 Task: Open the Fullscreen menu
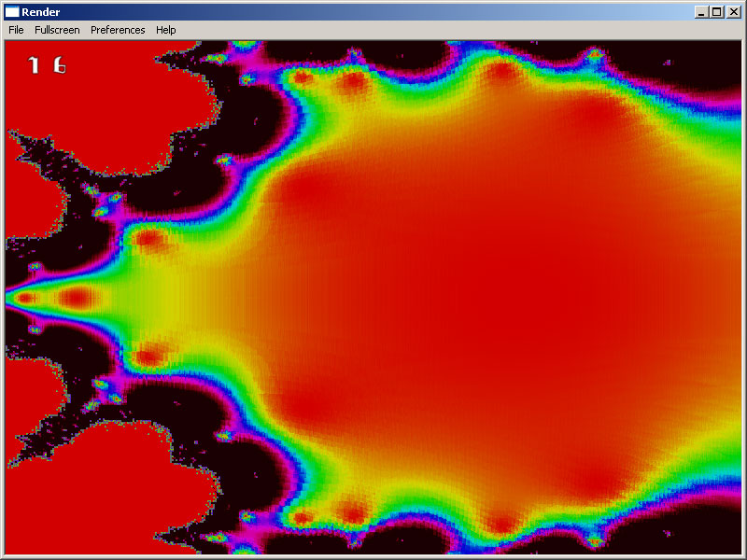click(x=57, y=30)
